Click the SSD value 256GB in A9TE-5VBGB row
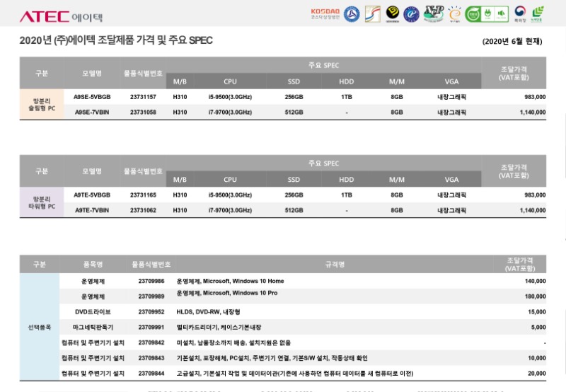 (294, 195)
